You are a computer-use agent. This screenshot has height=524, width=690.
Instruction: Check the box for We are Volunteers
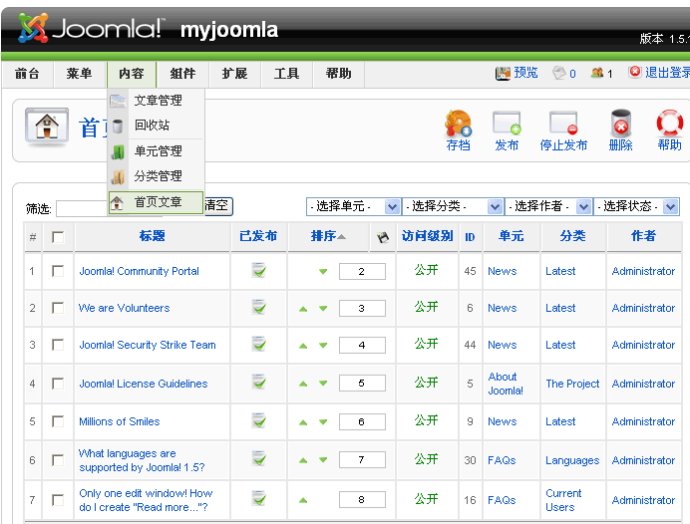pyautogui.click(x=58, y=308)
